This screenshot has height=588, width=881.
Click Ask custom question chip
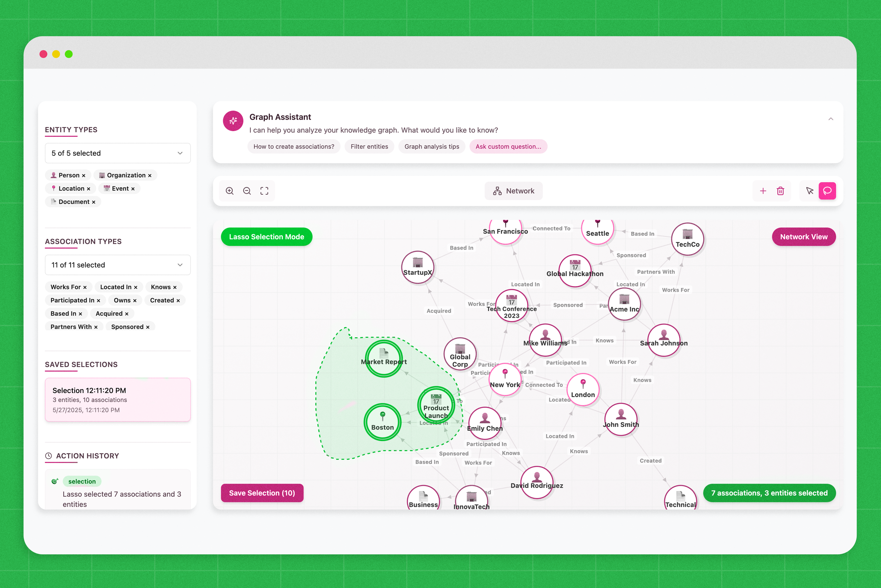click(x=508, y=147)
